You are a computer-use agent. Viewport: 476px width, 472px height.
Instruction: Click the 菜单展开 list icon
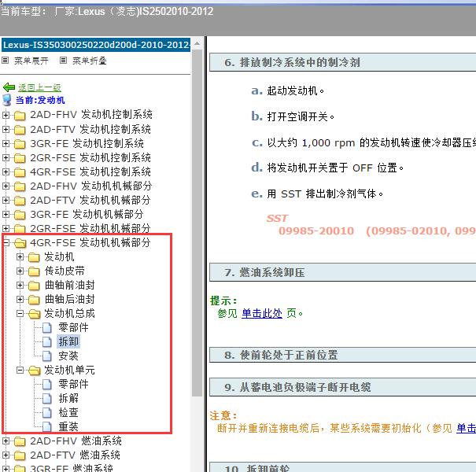5,61
